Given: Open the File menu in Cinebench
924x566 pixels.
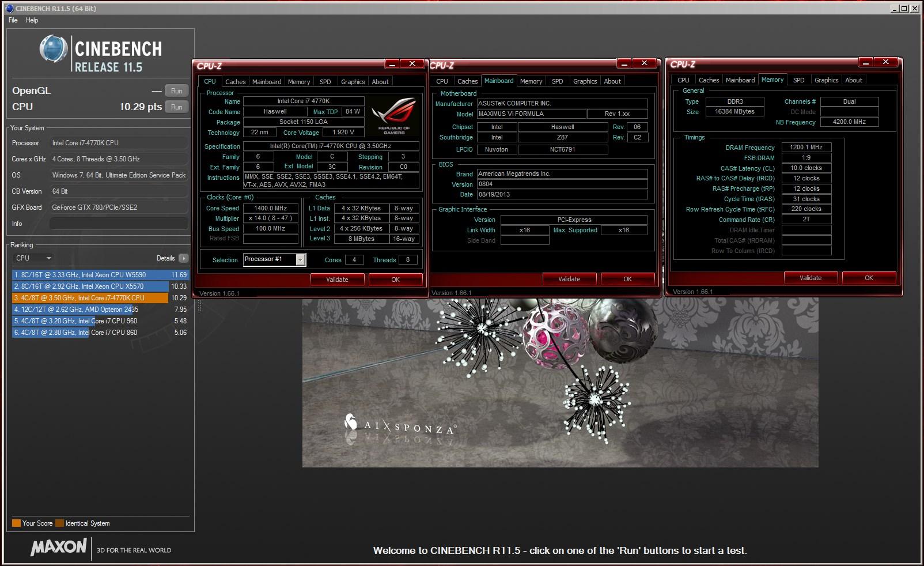Looking at the screenshot, I should click(x=13, y=20).
